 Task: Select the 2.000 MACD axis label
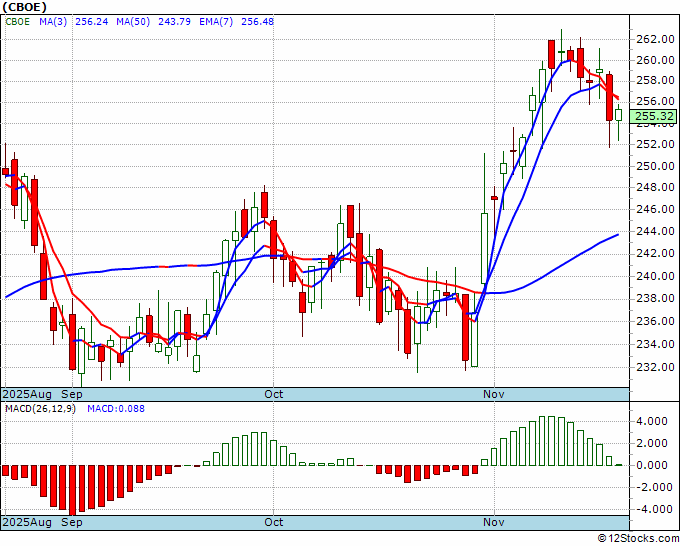click(652, 443)
